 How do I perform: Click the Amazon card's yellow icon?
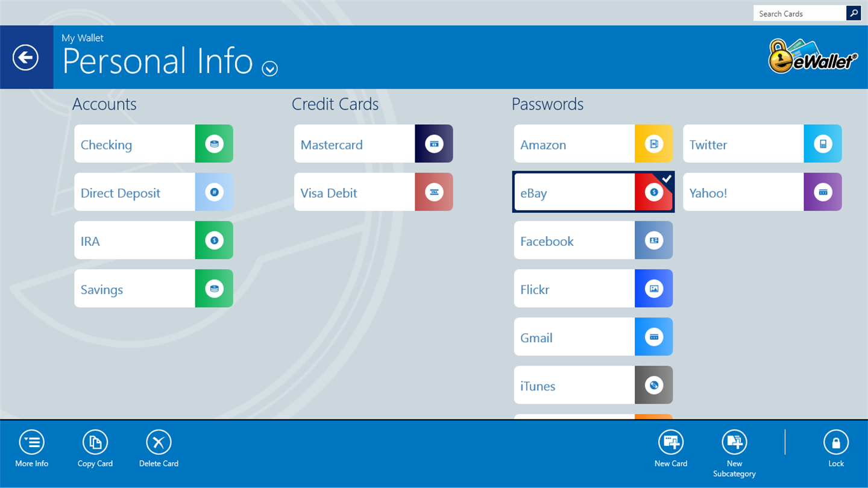654,144
